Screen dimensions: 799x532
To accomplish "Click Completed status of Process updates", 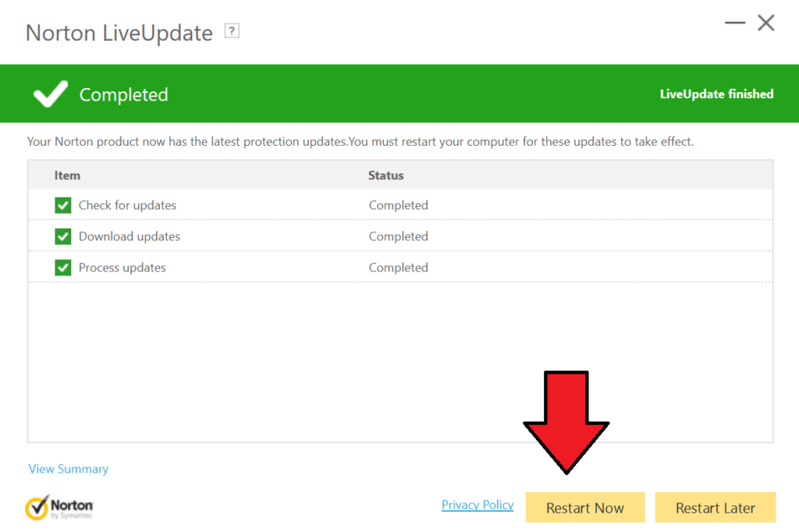I will point(399,268).
